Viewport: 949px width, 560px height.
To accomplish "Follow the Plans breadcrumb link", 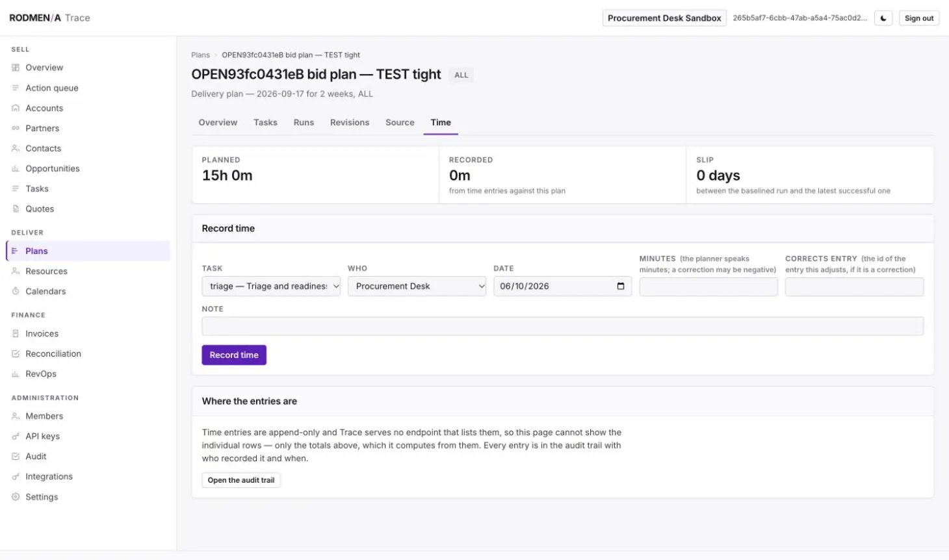I will pos(200,55).
